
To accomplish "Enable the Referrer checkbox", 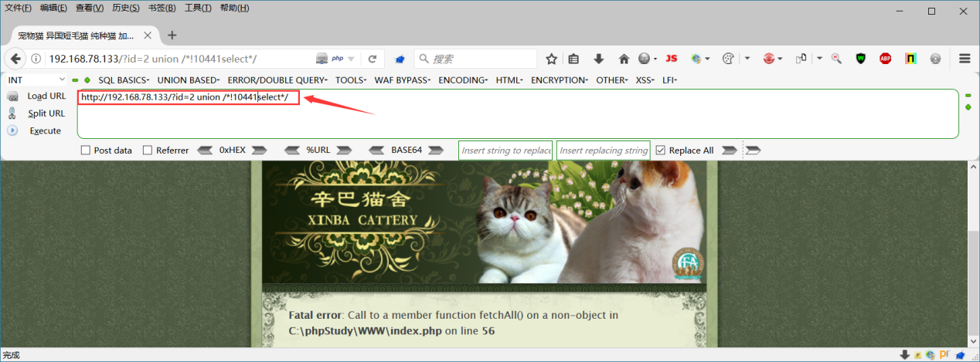I will coord(148,151).
